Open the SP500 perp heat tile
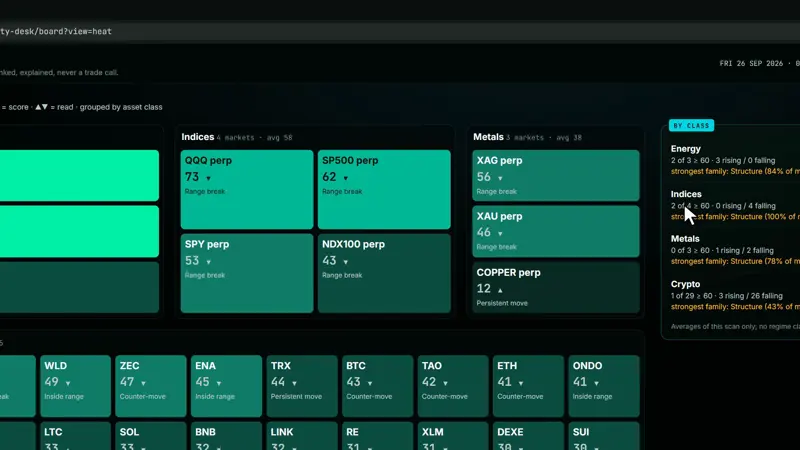 coord(384,189)
